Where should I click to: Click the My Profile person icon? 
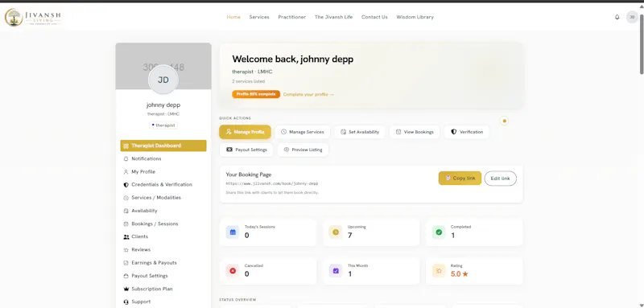126,172
